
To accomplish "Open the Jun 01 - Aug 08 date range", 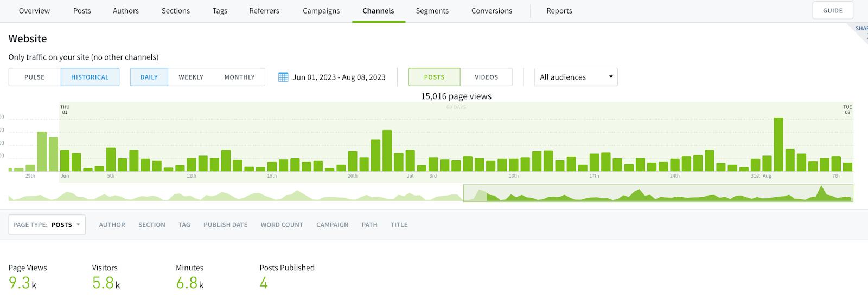I will (339, 77).
